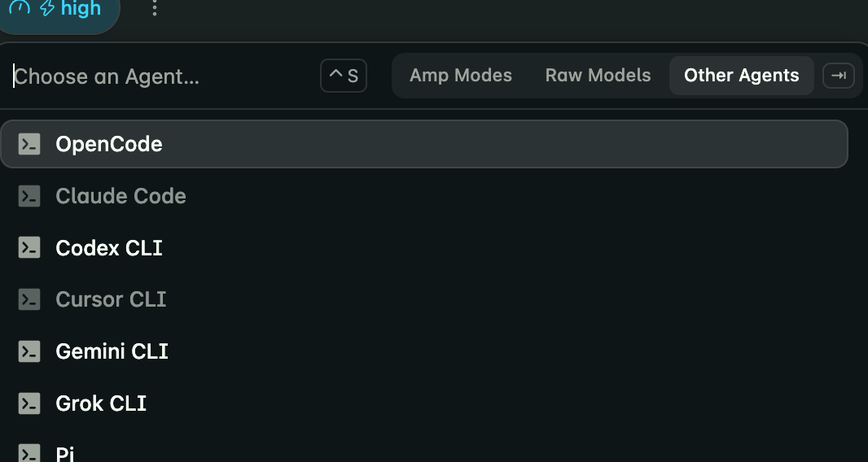Viewport: 868px width, 462px height.
Task: Click the terminal icon beside Gemini CLI
Action: click(29, 351)
